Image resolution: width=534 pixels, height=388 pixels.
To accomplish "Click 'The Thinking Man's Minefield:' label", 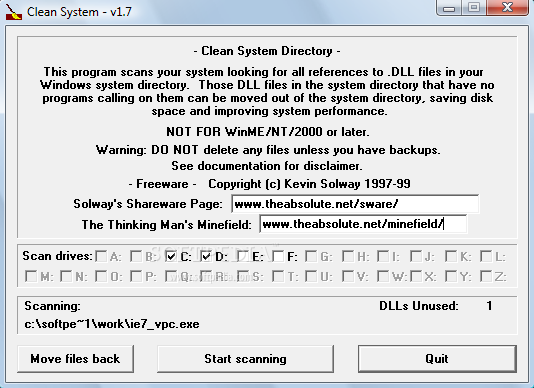I will click(x=167, y=224).
